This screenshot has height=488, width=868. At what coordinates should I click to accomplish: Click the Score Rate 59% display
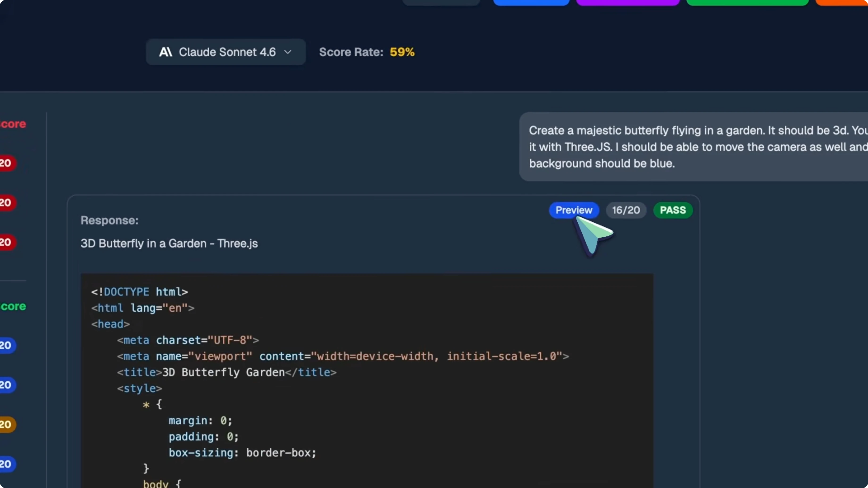coord(367,52)
